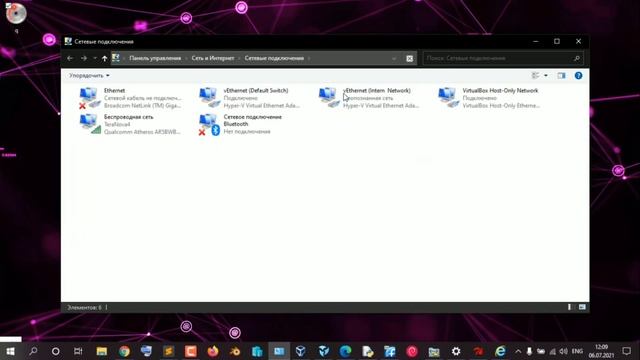Select the VirtualBox Host-Only Network adapter
This screenshot has height=360, width=640.
point(489,98)
